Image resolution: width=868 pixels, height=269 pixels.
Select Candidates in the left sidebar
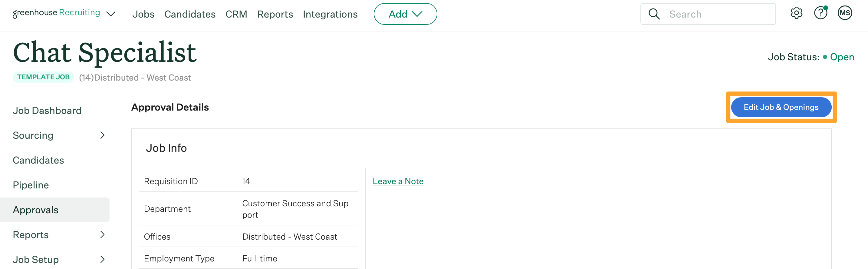pos(38,160)
